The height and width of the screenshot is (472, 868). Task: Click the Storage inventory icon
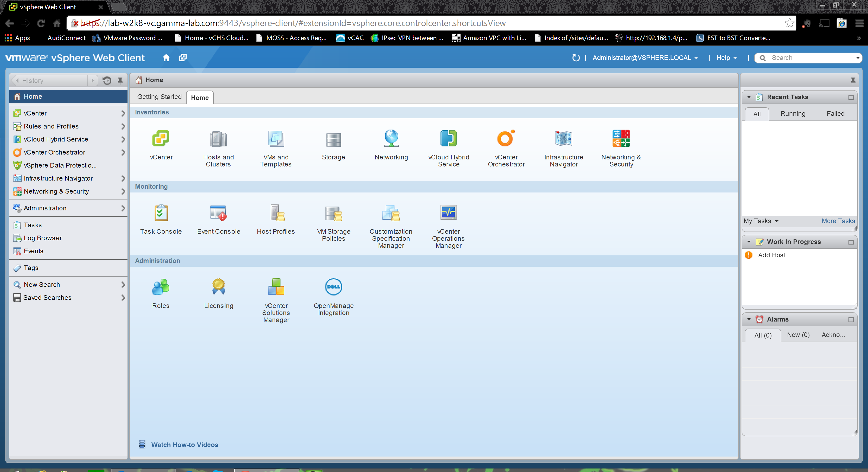[x=333, y=140]
